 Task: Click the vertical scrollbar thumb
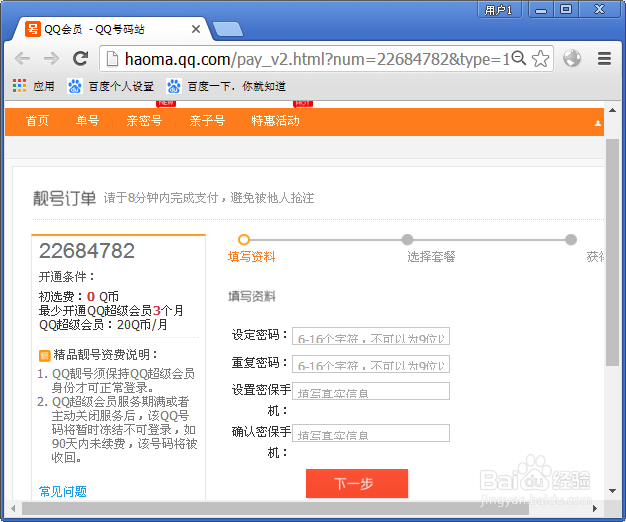(612, 252)
